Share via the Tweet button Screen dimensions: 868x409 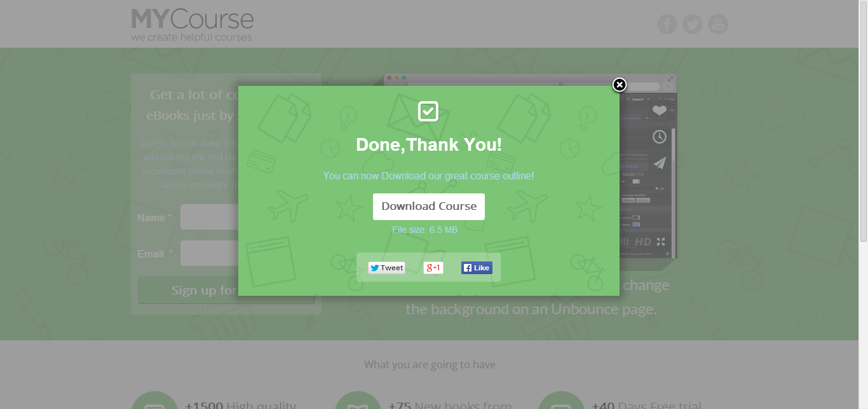[386, 268]
